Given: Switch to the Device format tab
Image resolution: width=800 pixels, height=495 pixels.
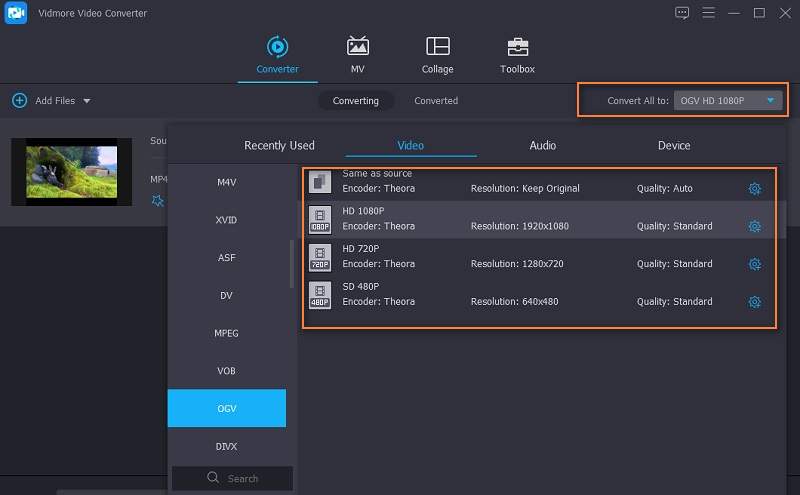Looking at the screenshot, I should tap(674, 146).
